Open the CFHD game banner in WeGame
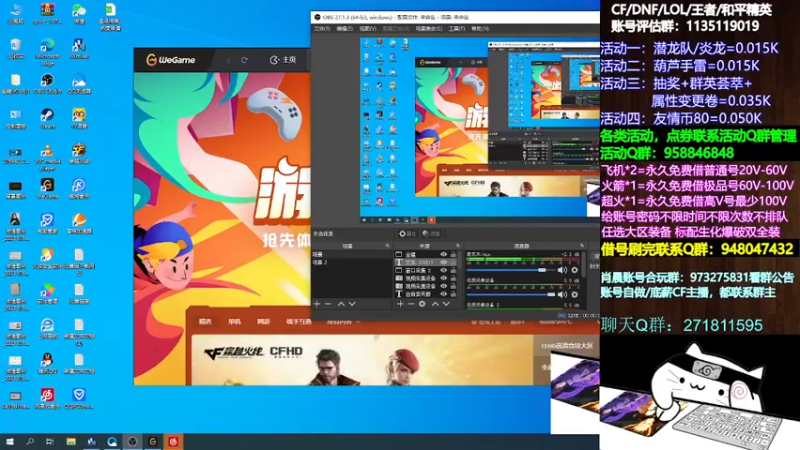This screenshot has height=450, width=800. coord(362,360)
